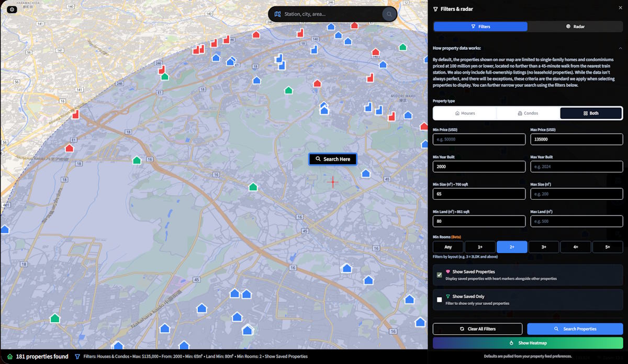
Task: Switch to the Filters tab
Action: click(480, 26)
